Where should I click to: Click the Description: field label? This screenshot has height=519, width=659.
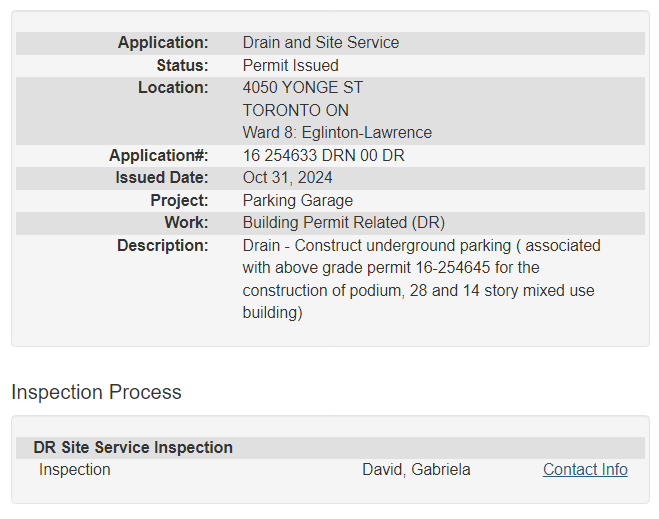[163, 245]
